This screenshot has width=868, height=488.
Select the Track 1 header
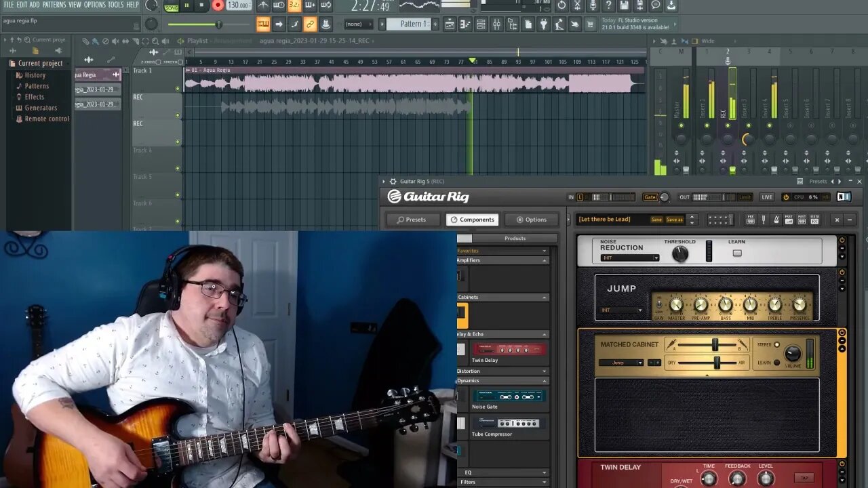[157, 79]
